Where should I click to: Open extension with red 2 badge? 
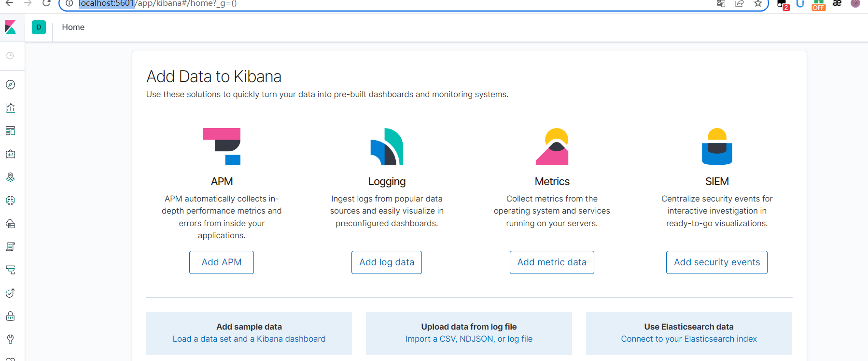tap(783, 5)
